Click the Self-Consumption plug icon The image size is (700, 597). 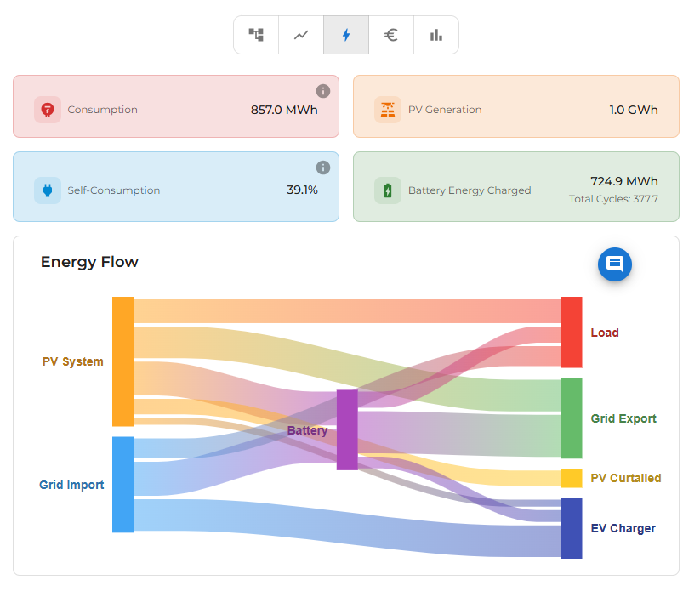click(x=48, y=190)
